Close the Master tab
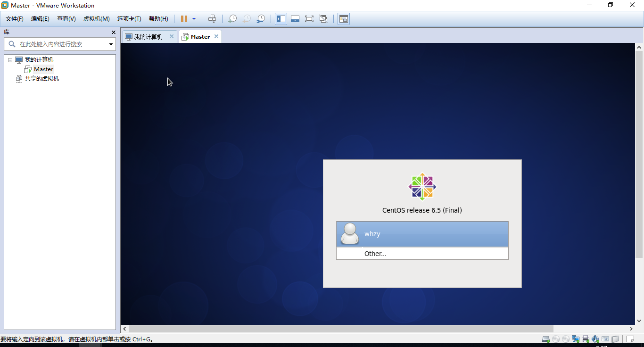This screenshot has height=347, width=644. (216, 36)
